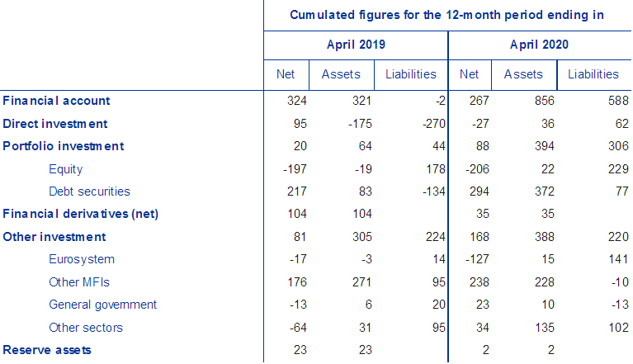
Task: Click the Portfolio investment row label
Action: click(x=64, y=146)
